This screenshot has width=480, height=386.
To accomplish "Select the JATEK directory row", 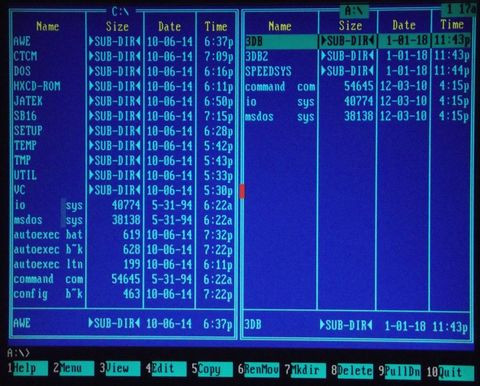I will (123, 101).
